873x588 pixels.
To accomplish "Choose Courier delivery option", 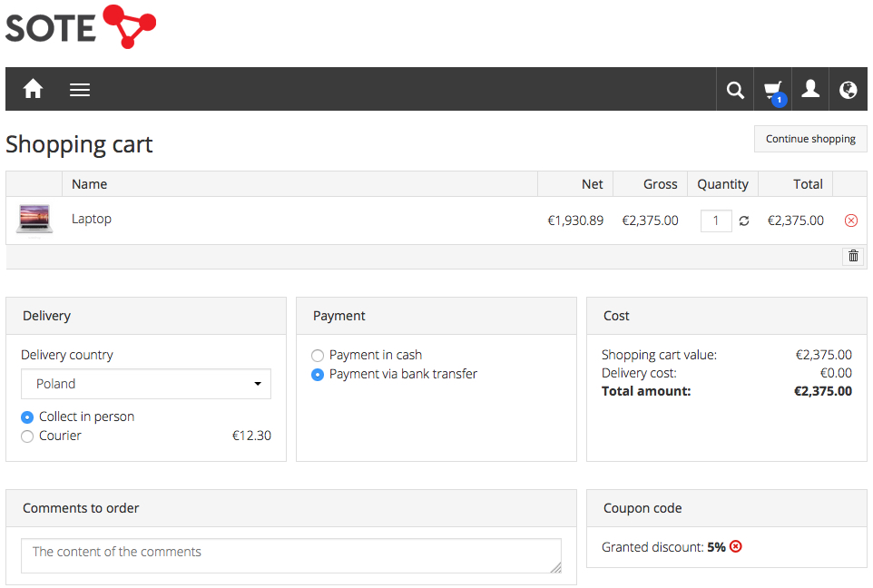I will click(27, 436).
